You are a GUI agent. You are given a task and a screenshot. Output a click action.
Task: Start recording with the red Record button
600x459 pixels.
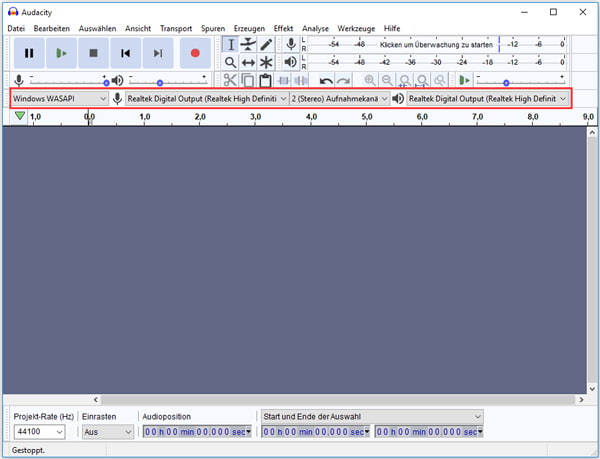195,53
